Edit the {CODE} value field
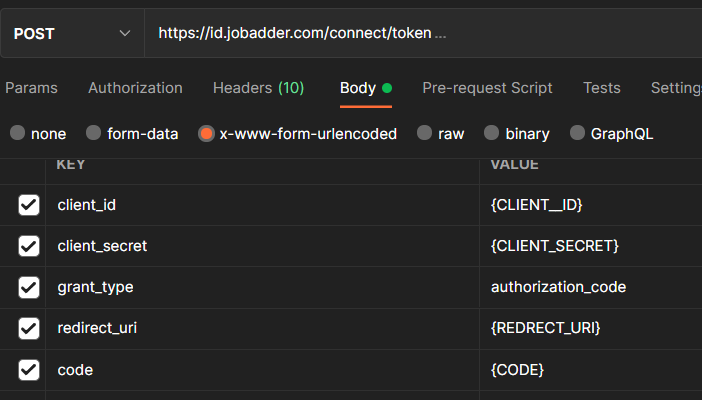This screenshot has width=702, height=400. point(517,370)
